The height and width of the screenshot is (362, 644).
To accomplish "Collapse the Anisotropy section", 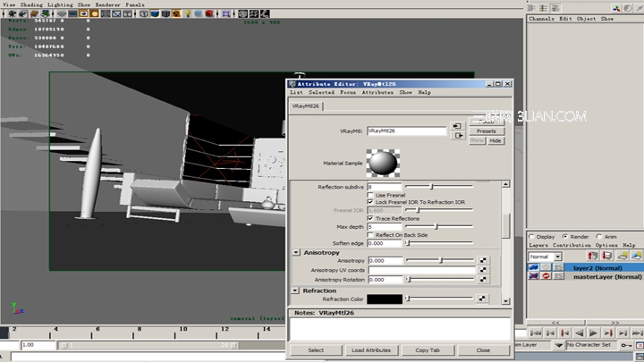I will 296,252.
